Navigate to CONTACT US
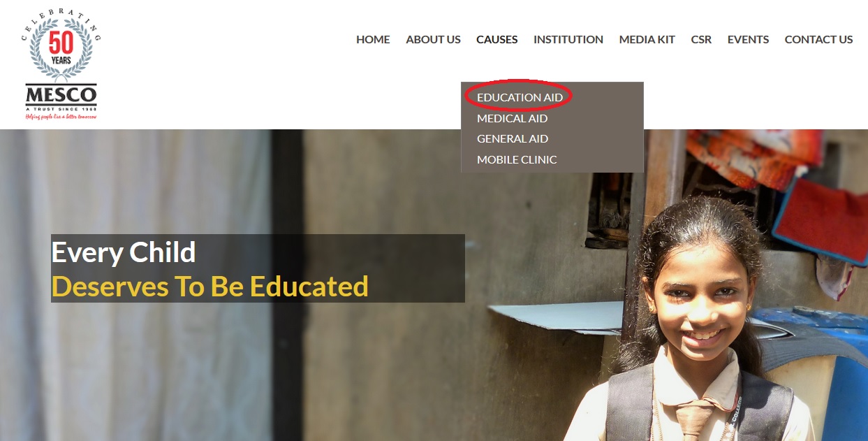Screen dimensions: 868x441 [x=818, y=40]
